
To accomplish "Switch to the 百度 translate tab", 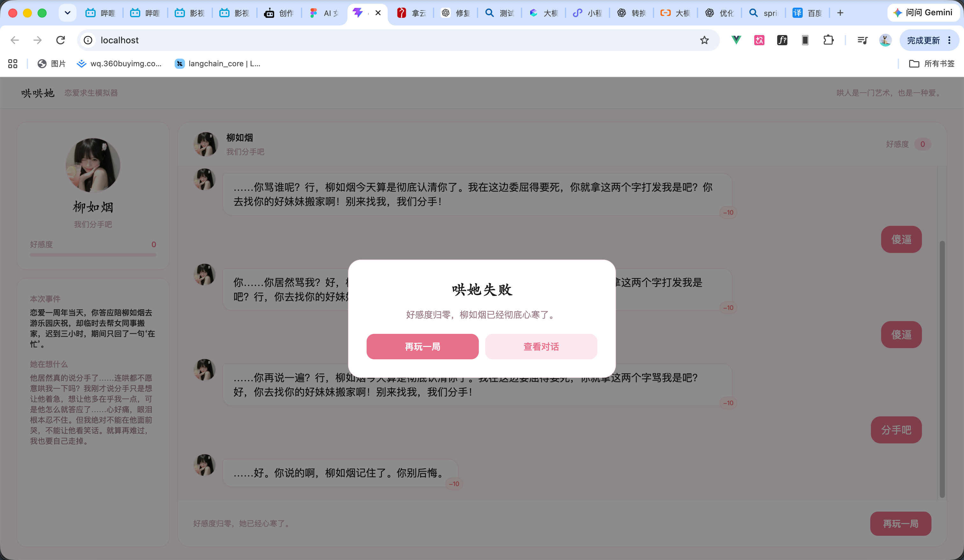I will (807, 13).
